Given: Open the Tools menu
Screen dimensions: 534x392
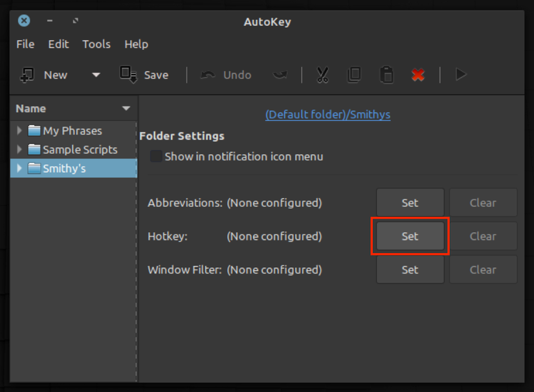Looking at the screenshot, I should [96, 44].
